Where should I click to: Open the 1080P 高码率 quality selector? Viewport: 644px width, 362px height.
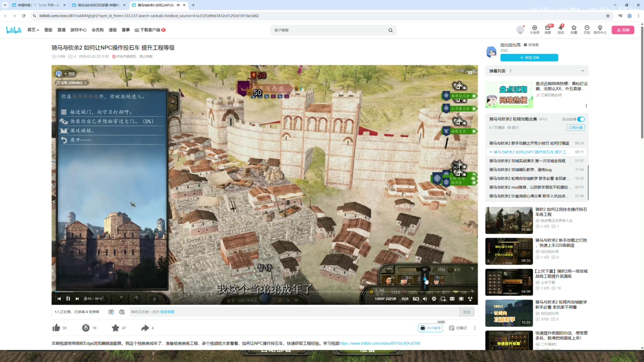[x=385, y=299]
